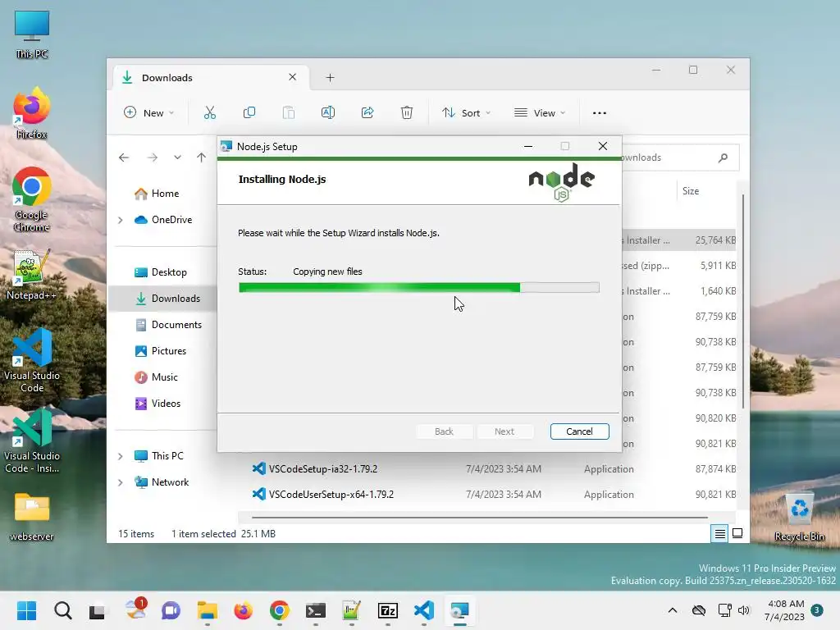Open Notepad++ desktop shortcut
Screen dimensions: 840x630
pyautogui.click(x=32, y=274)
